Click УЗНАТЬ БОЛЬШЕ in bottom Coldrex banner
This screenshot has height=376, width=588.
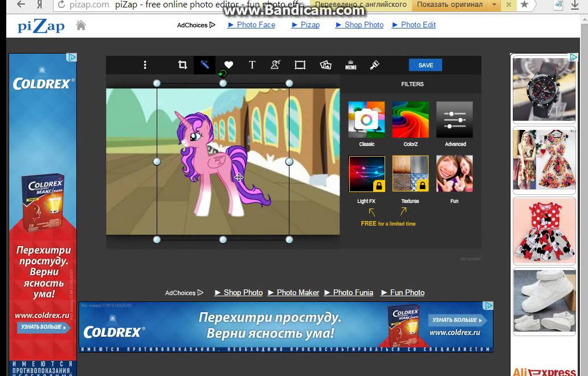coord(457,320)
